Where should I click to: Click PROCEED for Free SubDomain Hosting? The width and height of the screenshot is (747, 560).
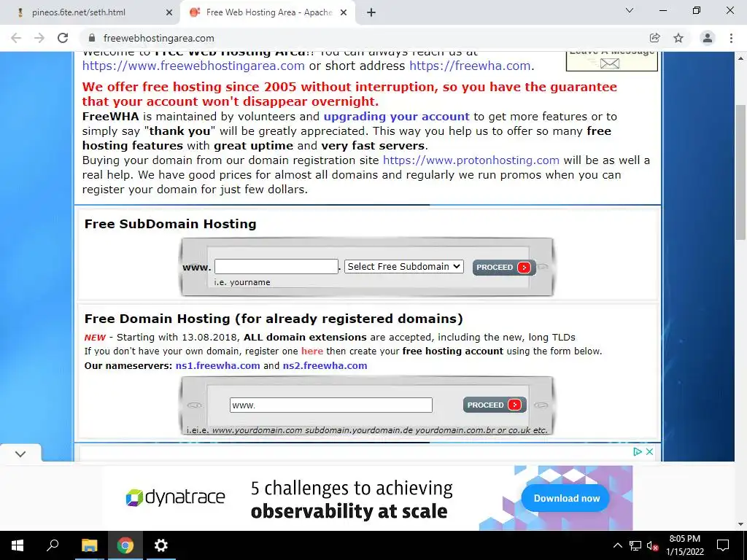pos(504,268)
